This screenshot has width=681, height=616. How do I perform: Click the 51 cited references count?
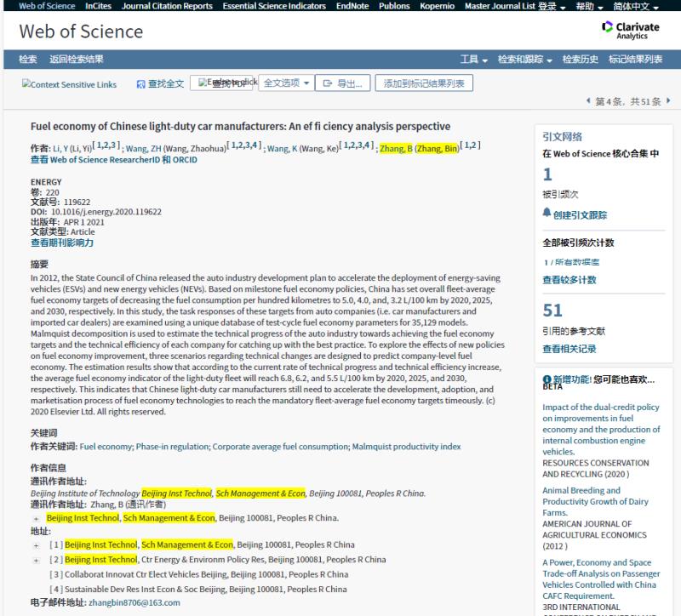(552, 311)
